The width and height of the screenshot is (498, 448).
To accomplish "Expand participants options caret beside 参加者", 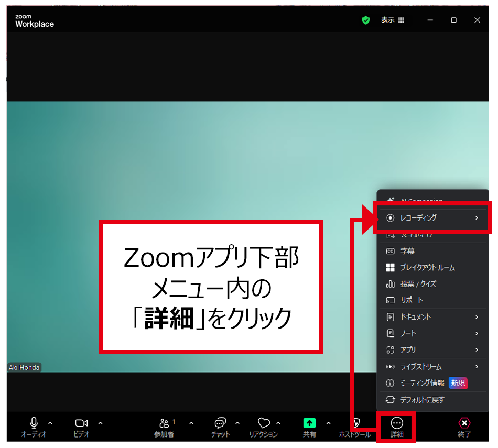I will tap(191, 423).
